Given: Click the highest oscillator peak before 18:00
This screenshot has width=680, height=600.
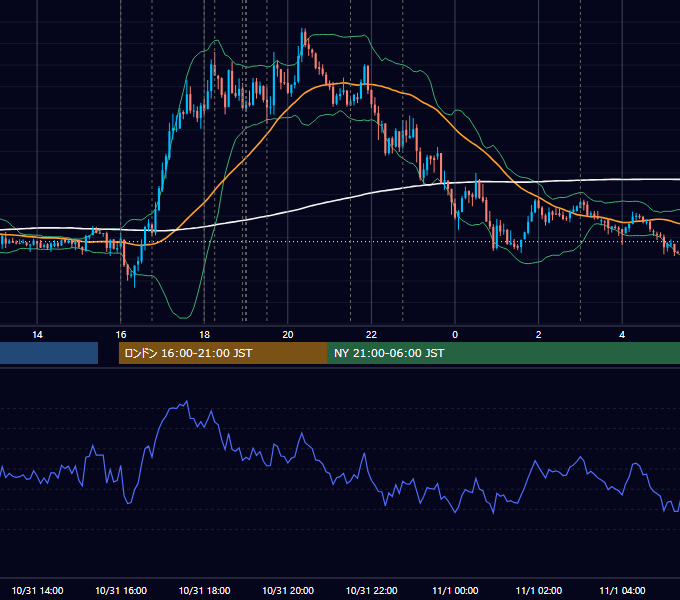Looking at the screenshot, I should tap(187, 401).
